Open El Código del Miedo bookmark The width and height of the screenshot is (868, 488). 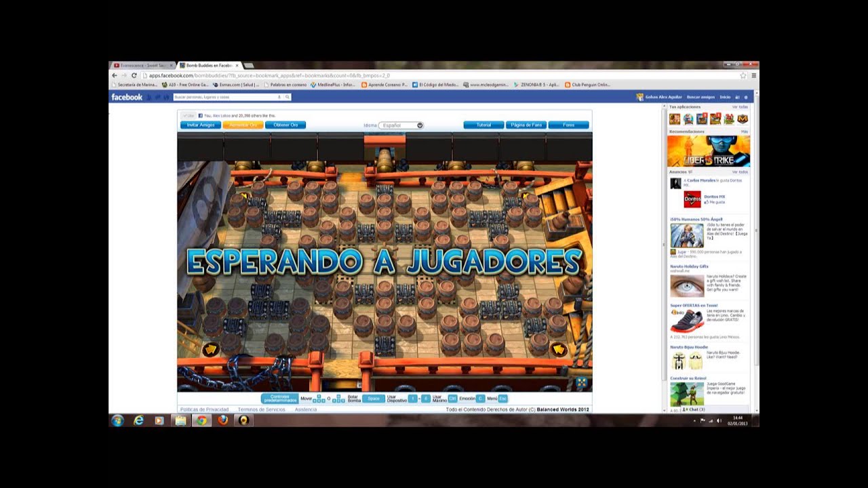coord(435,85)
